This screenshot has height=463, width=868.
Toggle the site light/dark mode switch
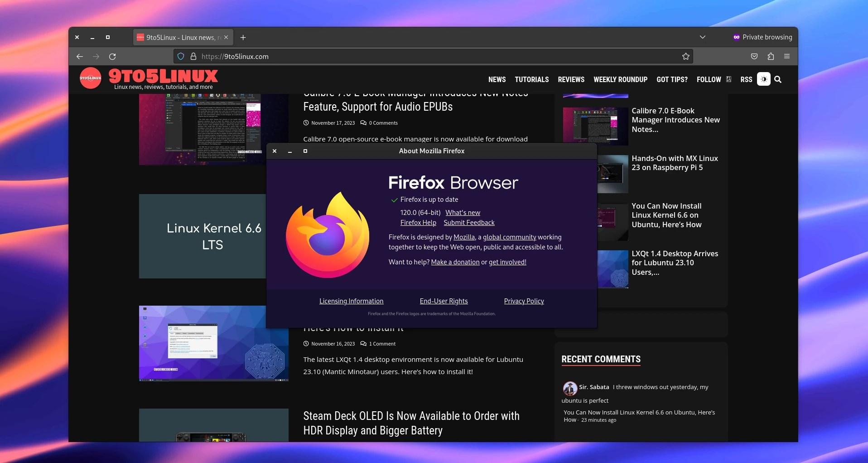click(764, 79)
